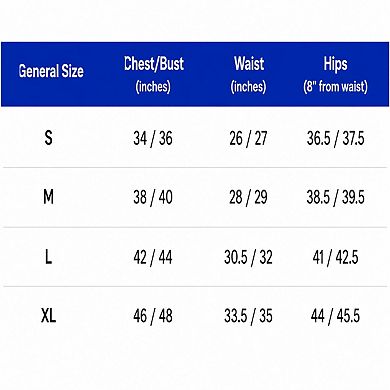Click the S size label
Screen dimensions: 390x390
point(49,137)
